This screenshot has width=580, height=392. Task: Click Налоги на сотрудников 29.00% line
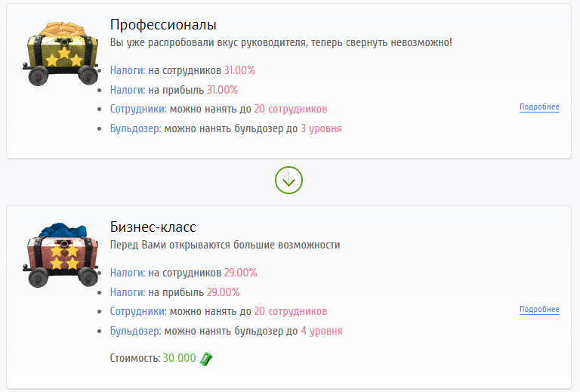coord(184,273)
